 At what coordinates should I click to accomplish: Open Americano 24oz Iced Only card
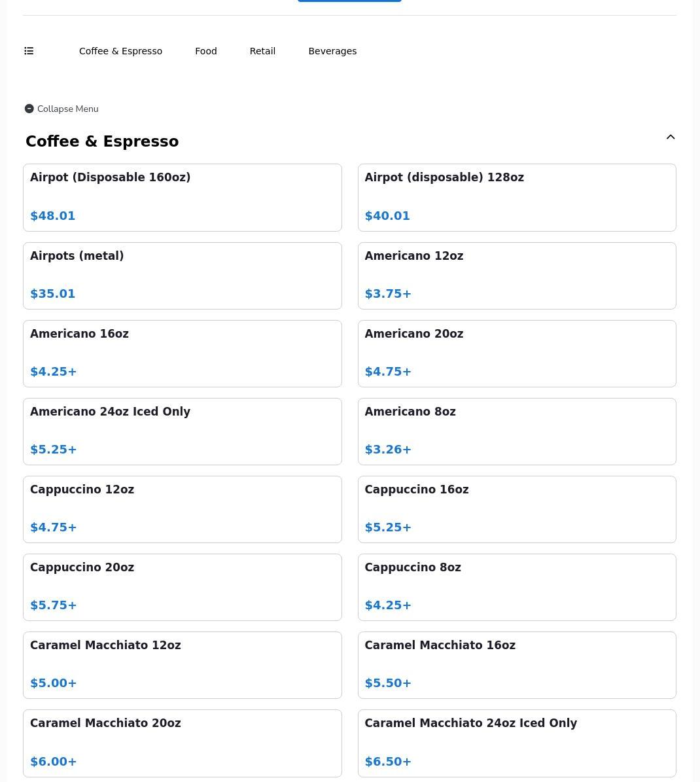[183, 431]
